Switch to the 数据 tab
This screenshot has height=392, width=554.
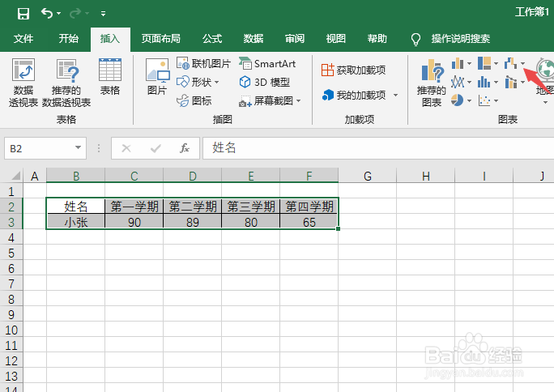pyautogui.click(x=254, y=39)
